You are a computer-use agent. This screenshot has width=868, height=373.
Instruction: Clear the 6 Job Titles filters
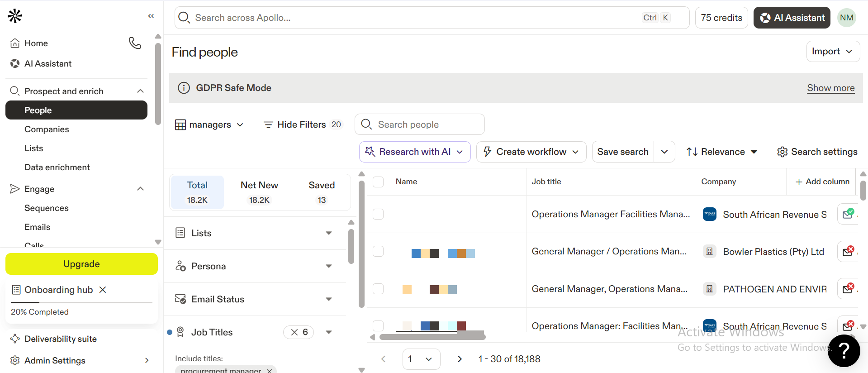point(294,332)
